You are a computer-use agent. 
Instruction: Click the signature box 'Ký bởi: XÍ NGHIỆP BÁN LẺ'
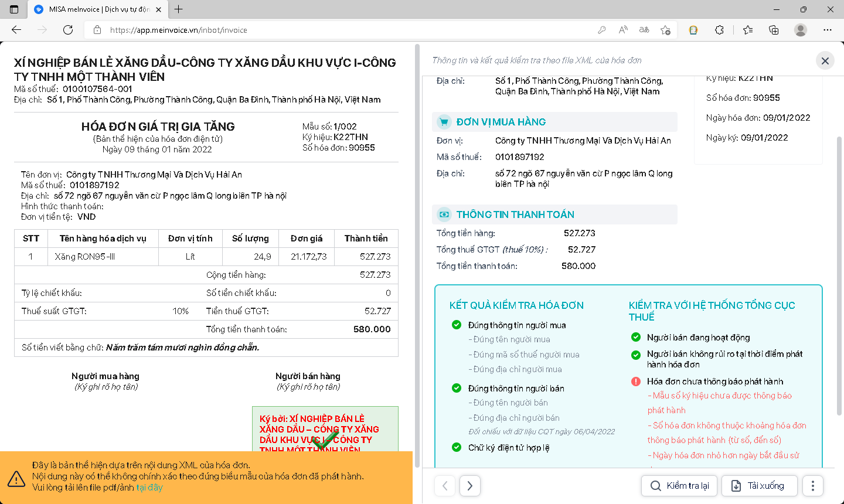tap(325, 429)
